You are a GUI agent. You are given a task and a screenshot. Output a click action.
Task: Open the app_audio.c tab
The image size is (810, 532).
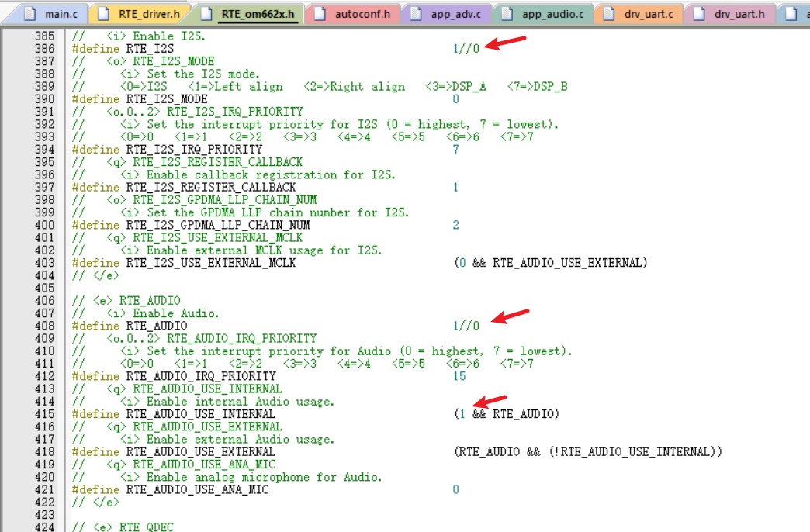click(552, 13)
